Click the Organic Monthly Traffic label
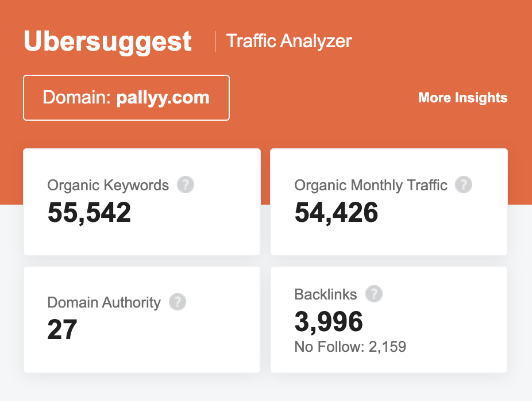 [371, 185]
